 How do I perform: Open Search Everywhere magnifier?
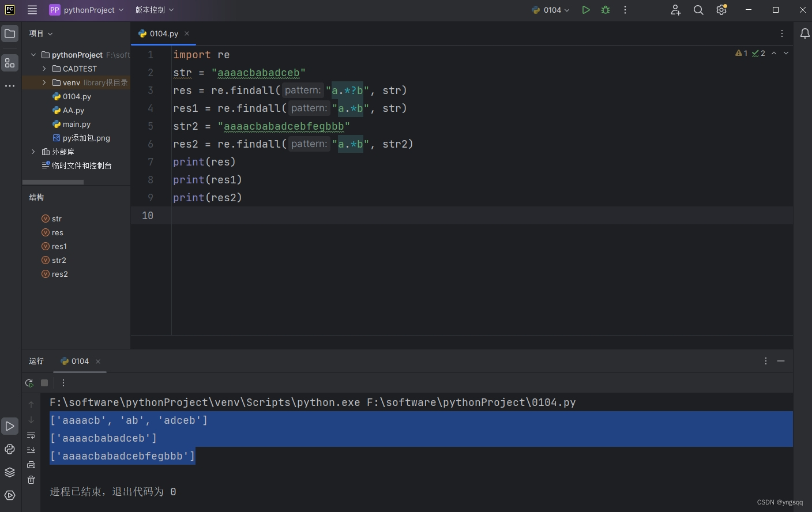pos(698,10)
